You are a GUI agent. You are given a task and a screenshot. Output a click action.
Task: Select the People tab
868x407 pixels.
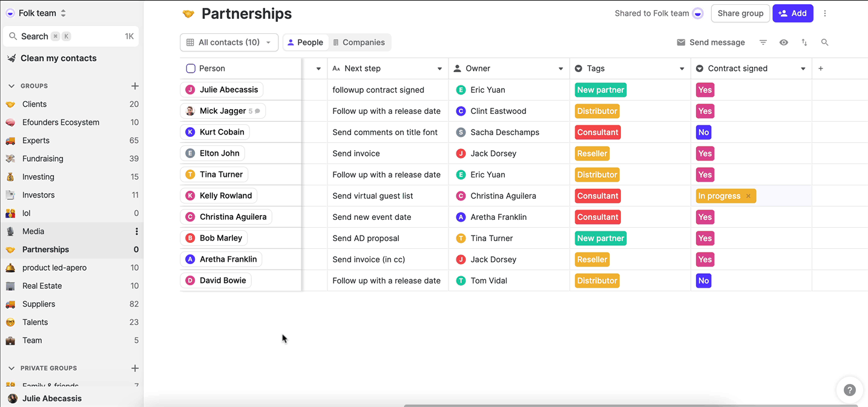pos(305,42)
